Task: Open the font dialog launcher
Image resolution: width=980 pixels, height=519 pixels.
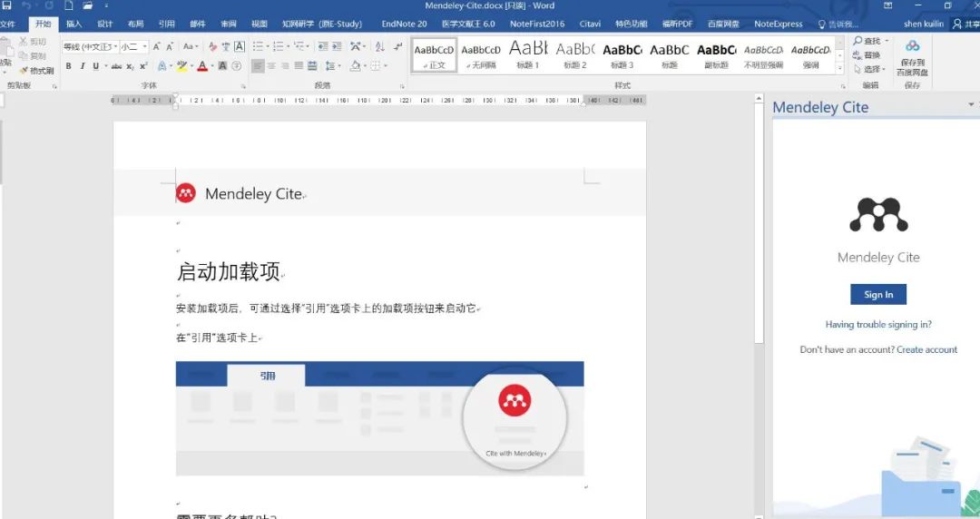Action: click(x=243, y=86)
